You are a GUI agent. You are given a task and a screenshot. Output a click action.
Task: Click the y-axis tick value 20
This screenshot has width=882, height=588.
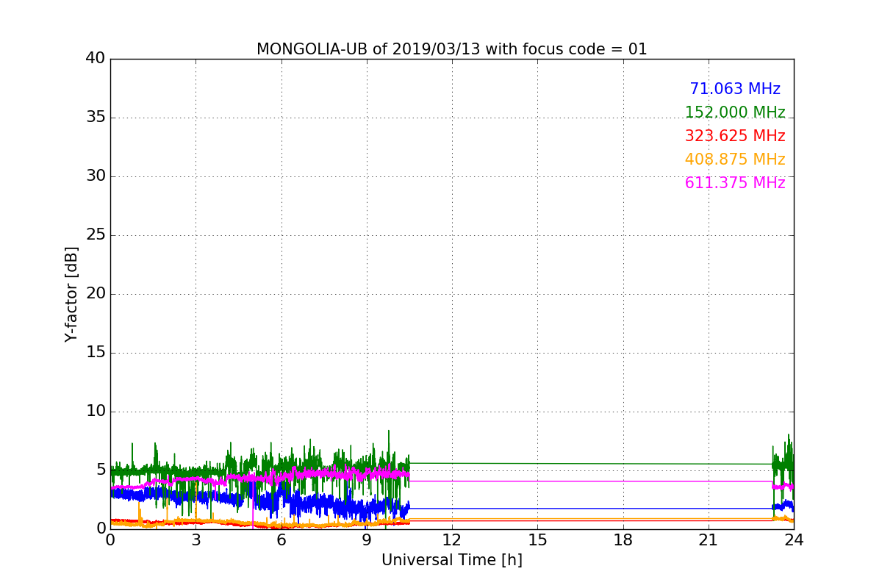point(96,293)
